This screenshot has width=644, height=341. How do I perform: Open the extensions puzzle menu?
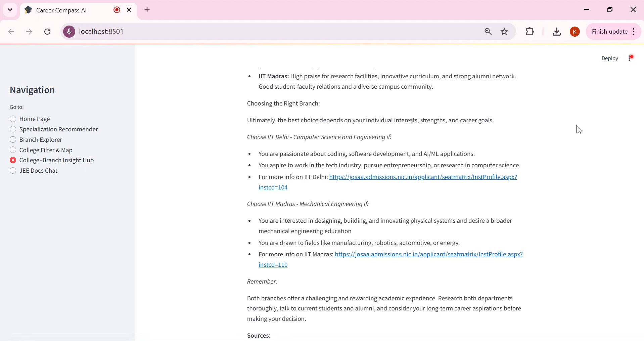530,32
